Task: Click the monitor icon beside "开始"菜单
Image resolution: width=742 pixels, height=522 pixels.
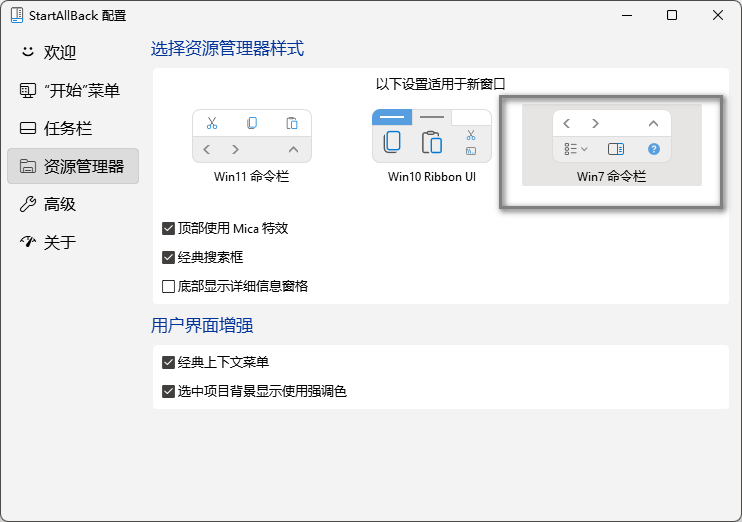Action: (x=28, y=90)
